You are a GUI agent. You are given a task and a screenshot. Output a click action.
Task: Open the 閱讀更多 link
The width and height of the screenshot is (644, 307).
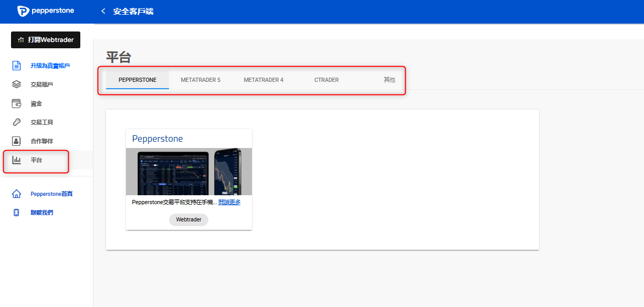click(x=229, y=202)
